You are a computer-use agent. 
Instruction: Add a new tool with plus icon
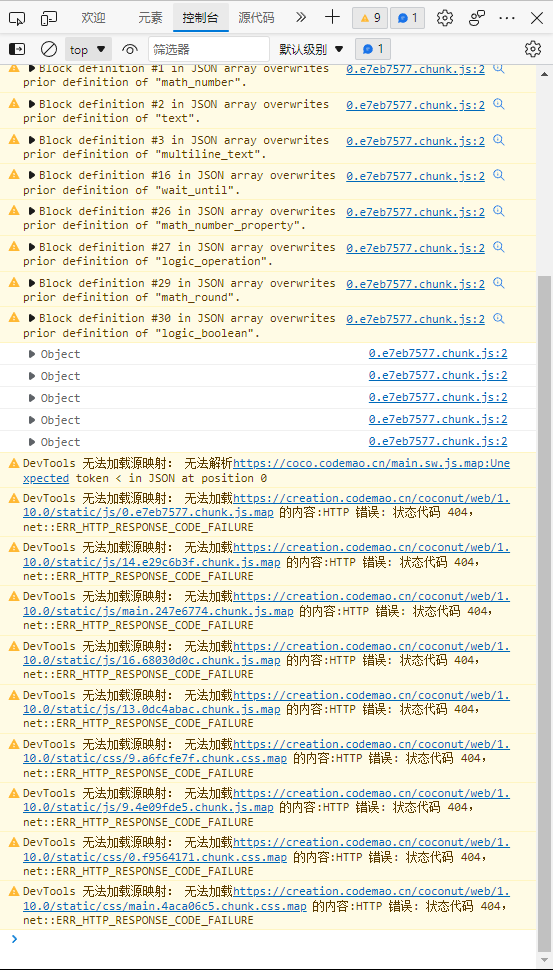tap(332, 17)
